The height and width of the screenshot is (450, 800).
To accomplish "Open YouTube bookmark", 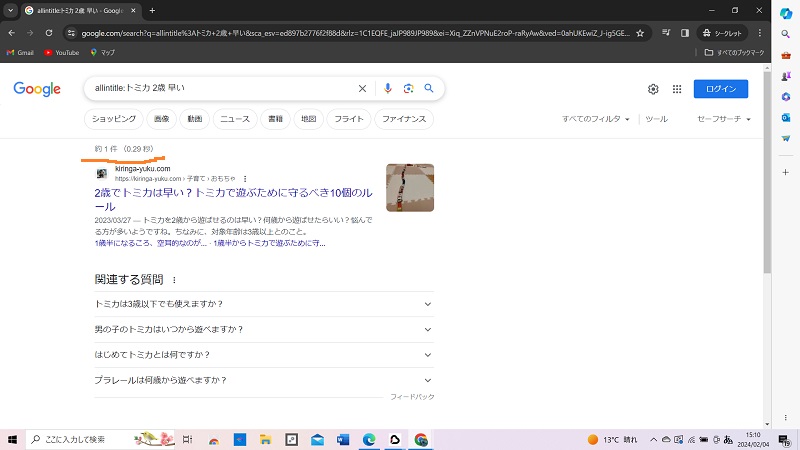I will tap(62, 53).
